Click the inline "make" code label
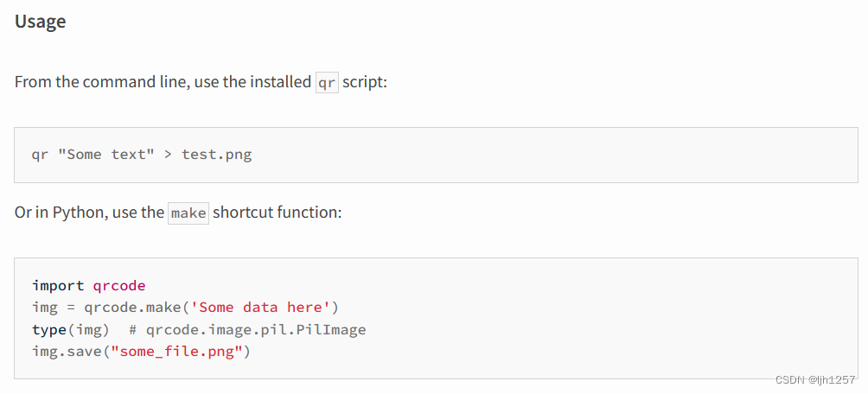This screenshot has width=868, height=394. coord(188,213)
